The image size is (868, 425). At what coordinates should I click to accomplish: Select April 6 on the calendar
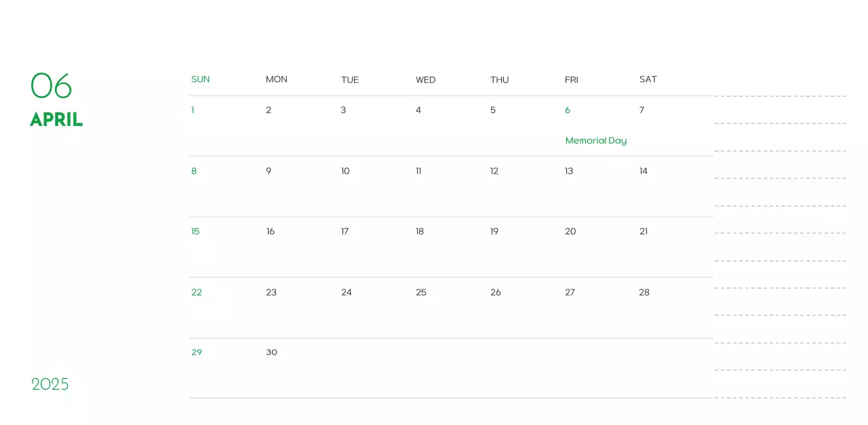tap(568, 110)
